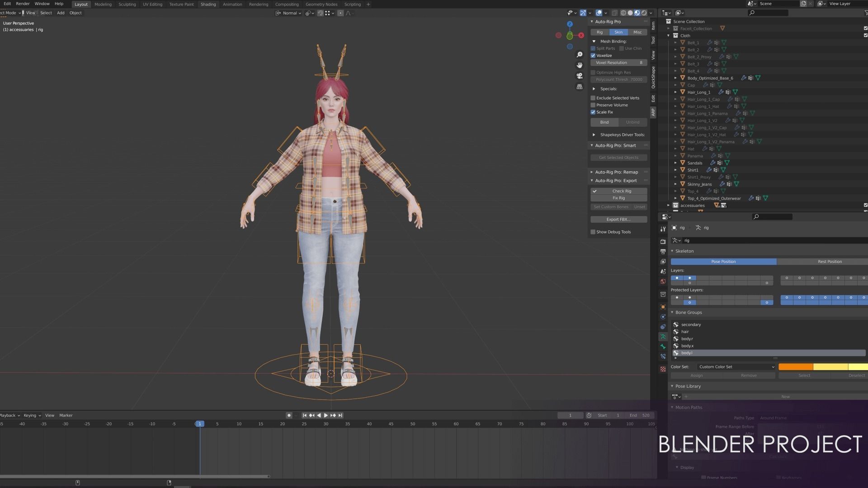This screenshot has height=488, width=868.
Task: Open the Render menu
Action: pos(23,4)
